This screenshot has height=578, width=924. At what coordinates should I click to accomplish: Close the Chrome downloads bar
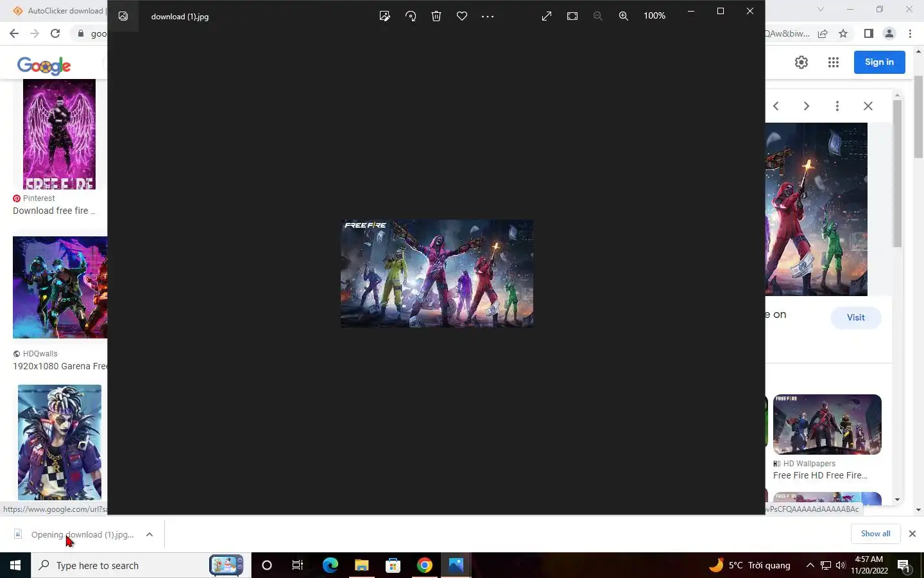tap(912, 534)
